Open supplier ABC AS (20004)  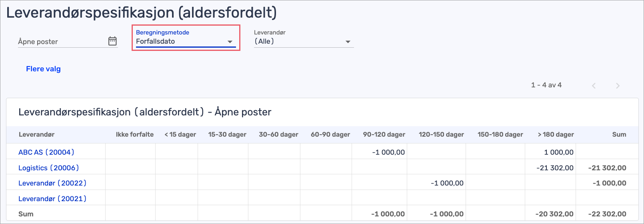(x=46, y=152)
